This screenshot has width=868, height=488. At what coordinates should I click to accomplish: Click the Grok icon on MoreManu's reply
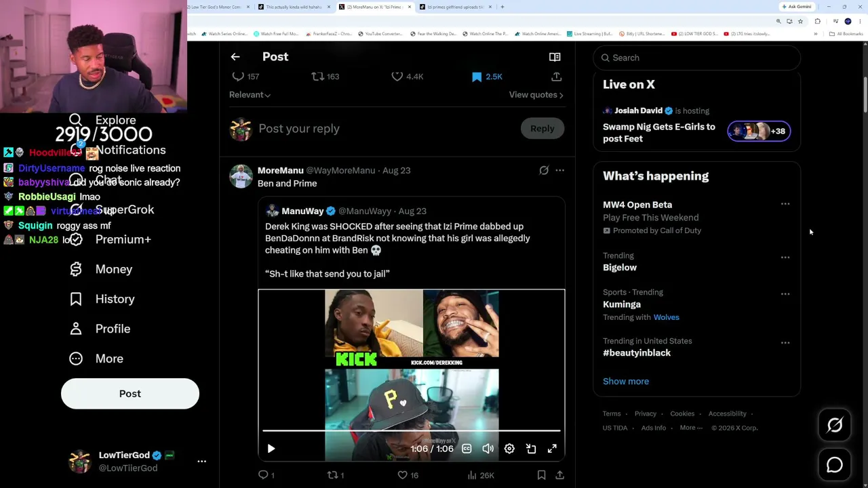point(544,171)
